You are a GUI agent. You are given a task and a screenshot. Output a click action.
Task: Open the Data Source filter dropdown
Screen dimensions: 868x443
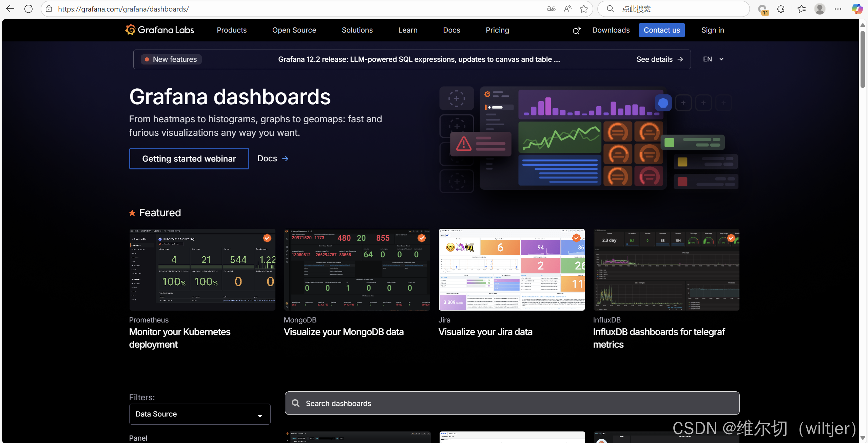[x=199, y=414]
